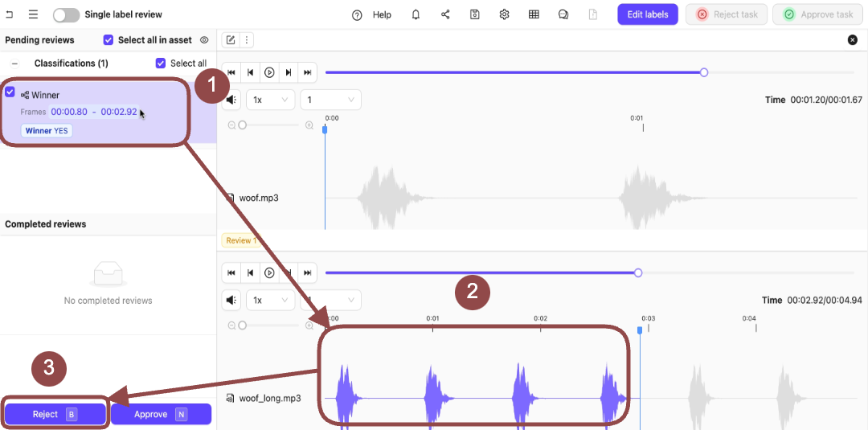868x430 pixels.
Task: Skip to start in woof_long.mp3 player
Action: [231, 272]
